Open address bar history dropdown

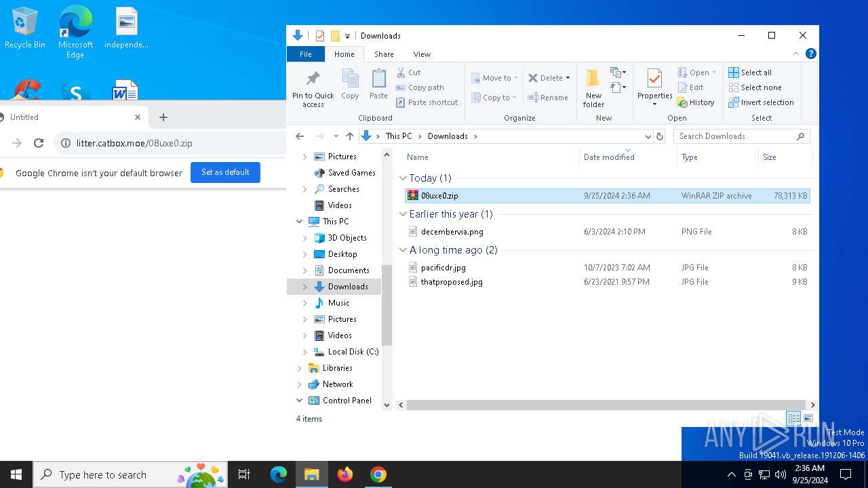click(648, 136)
